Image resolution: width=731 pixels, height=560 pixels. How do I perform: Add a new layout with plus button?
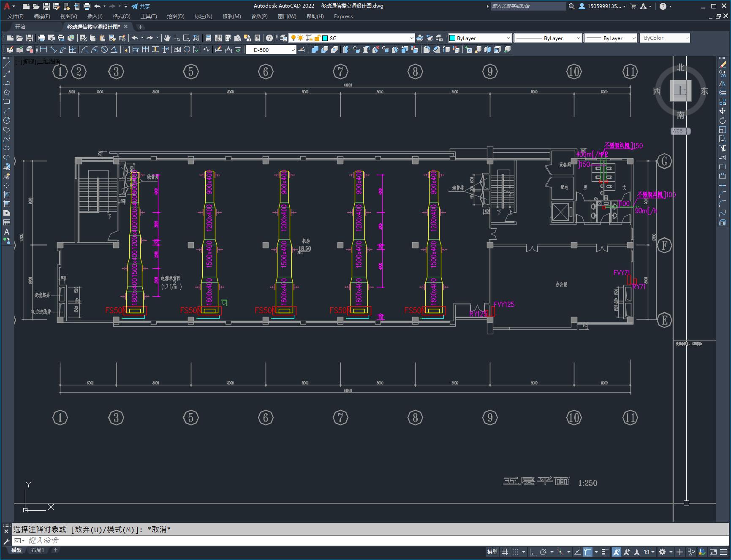coord(55,550)
